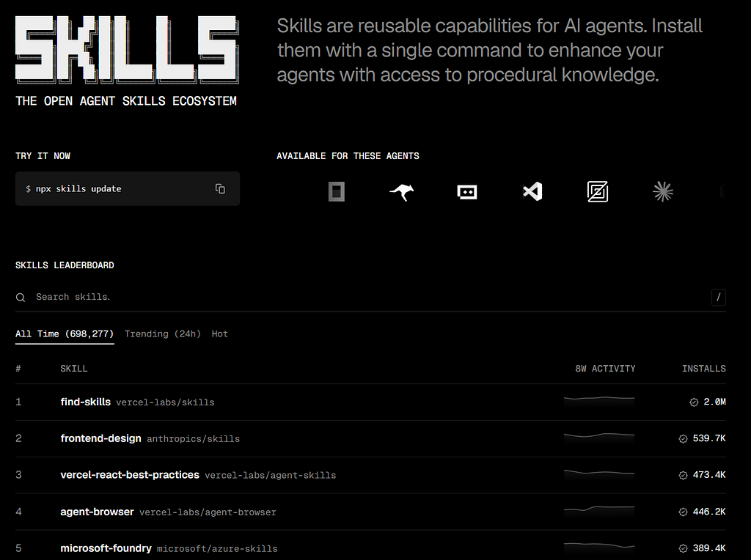
Task: Copy the npx skills update command
Action: [220, 188]
